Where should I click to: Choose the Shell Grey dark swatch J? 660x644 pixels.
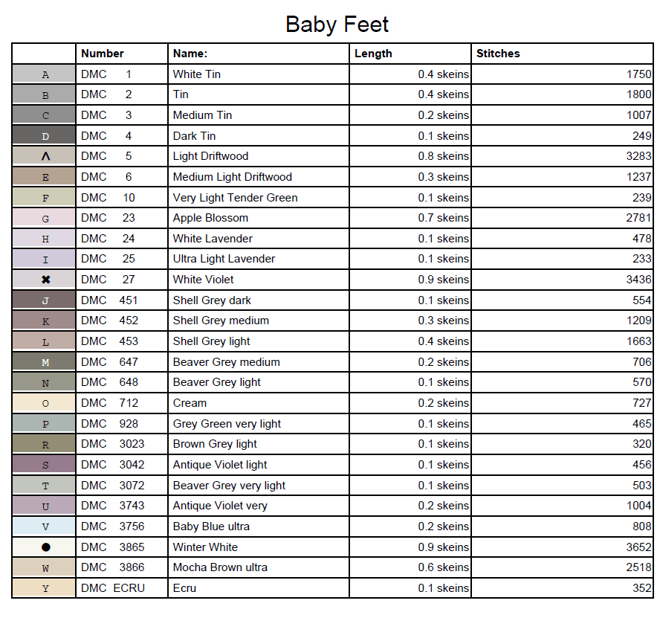click(45, 300)
